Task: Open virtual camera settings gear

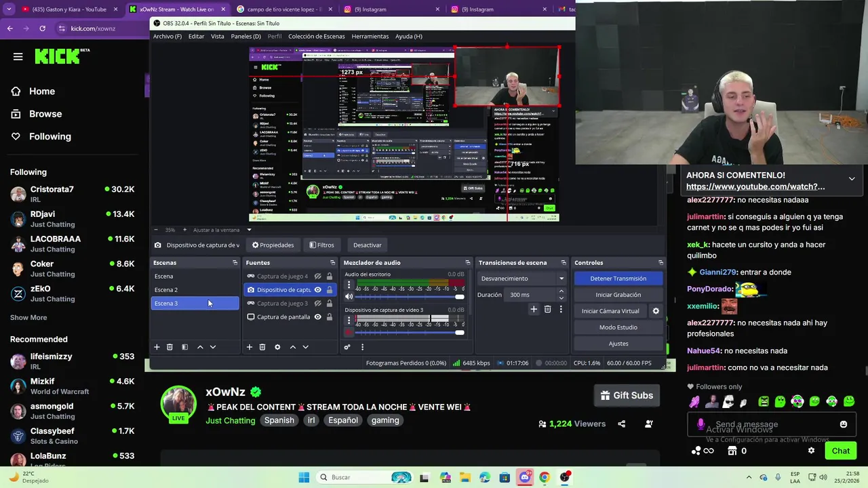Action: coord(656,311)
